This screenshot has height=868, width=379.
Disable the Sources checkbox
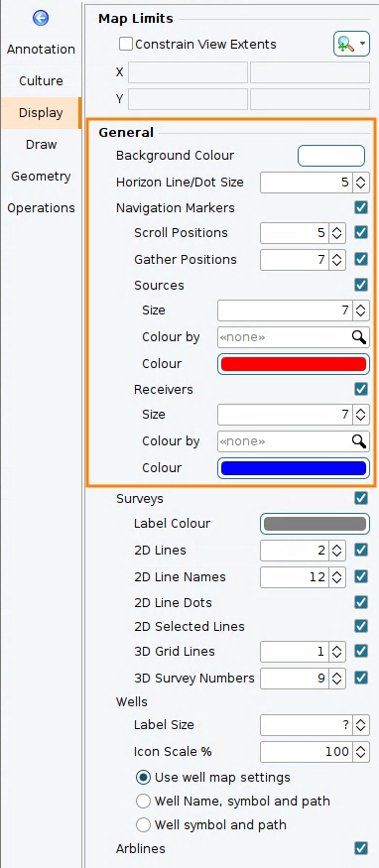click(x=361, y=285)
